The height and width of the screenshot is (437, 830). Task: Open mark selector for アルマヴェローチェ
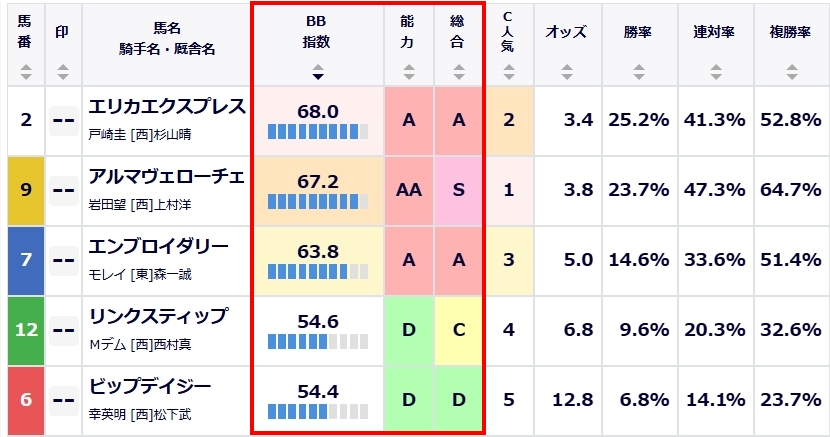point(64,190)
